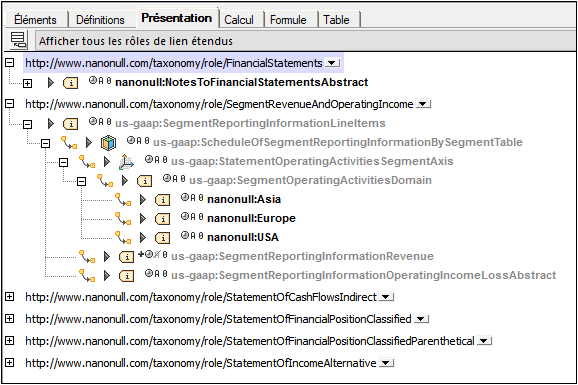Select us-gaap:SegmentReportingInformationLineItems text
Image resolution: width=578 pixels, height=385 pixels.
(250, 123)
